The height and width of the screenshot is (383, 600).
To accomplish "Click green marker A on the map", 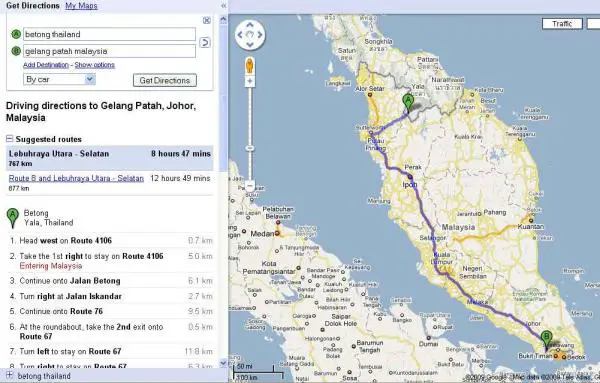I will click(408, 103).
